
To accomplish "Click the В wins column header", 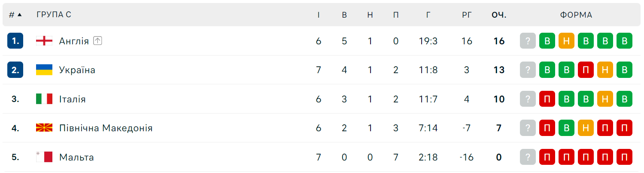I will coord(344,15).
